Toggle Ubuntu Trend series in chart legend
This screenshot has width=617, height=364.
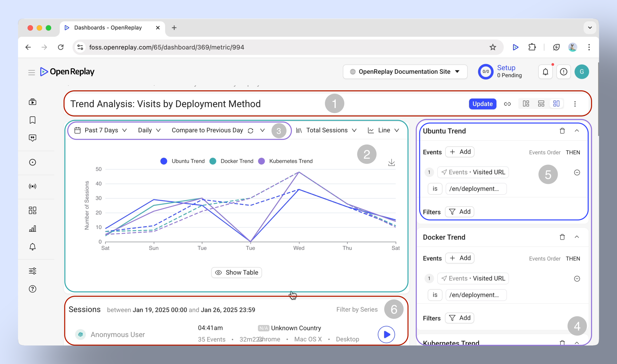point(183,161)
